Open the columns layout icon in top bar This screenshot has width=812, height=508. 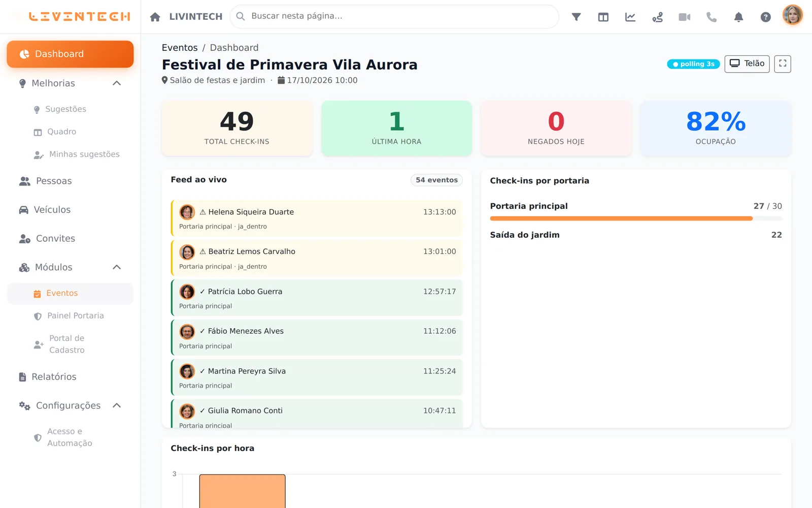(603, 17)
